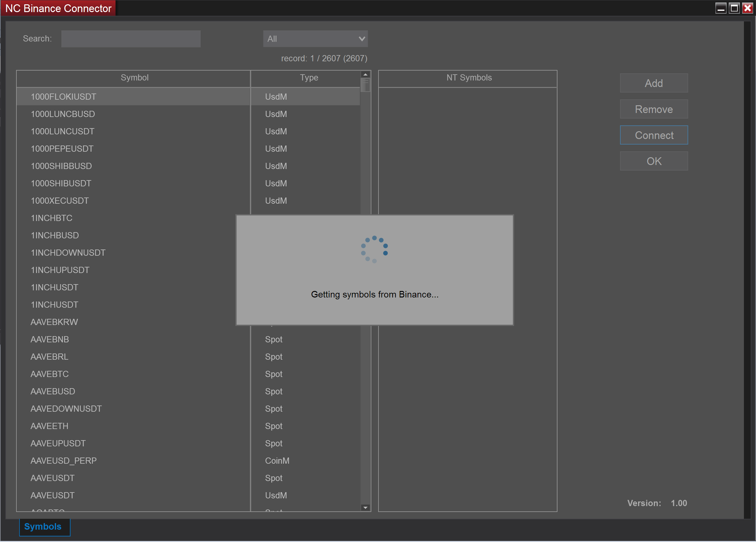Select the 1000FLOKIUSDT symbol row

[133, 97]
